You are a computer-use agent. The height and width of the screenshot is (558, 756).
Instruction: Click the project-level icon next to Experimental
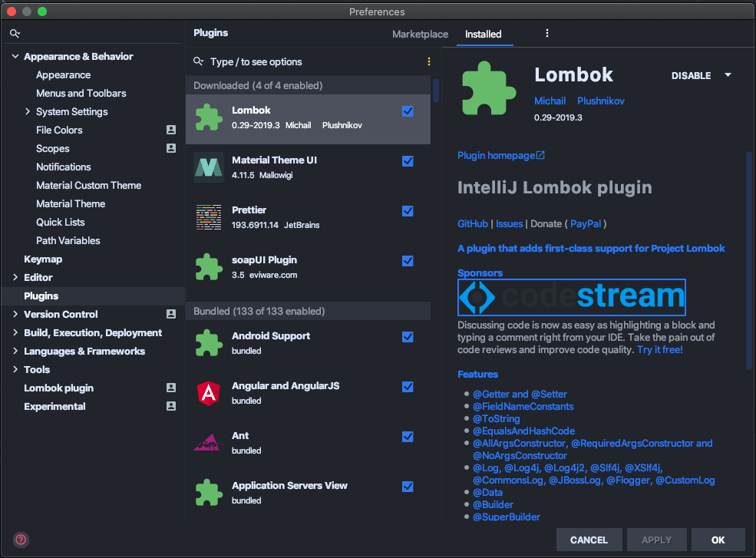(171, 406)
